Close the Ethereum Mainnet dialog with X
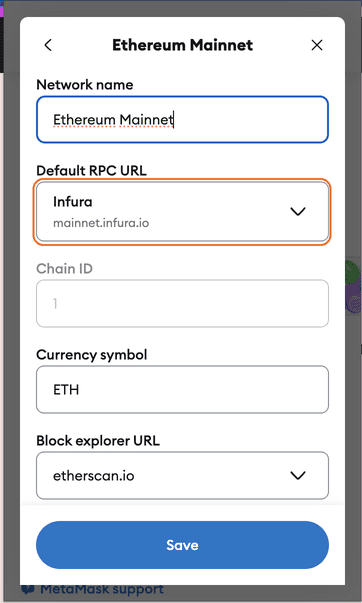 click(317, 45)
